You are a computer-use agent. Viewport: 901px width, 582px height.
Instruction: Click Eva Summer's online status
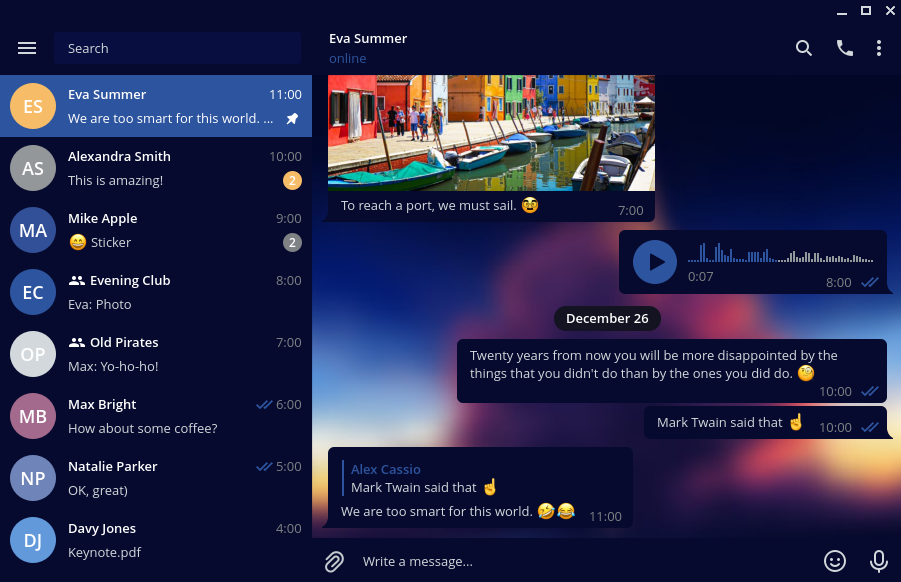point(347,59)
